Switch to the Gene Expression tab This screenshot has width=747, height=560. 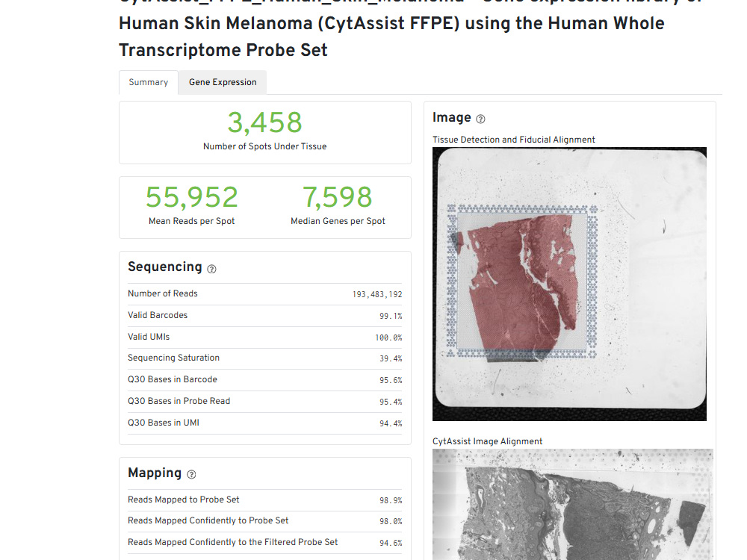[223, 82]
